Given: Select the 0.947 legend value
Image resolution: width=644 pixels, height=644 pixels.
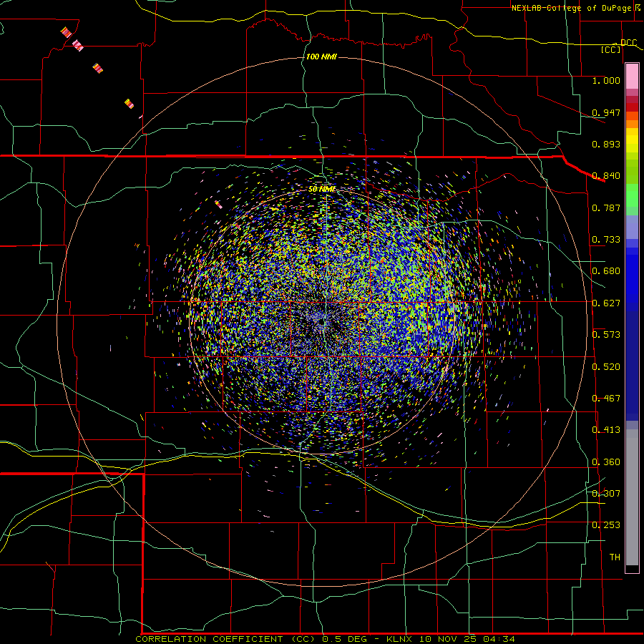Looking at the screenshot, I should click(x=606, y=112).
